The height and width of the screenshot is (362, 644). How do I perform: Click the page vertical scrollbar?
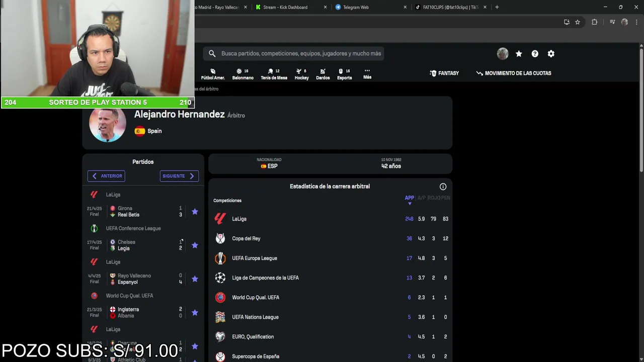coord(641,111)
